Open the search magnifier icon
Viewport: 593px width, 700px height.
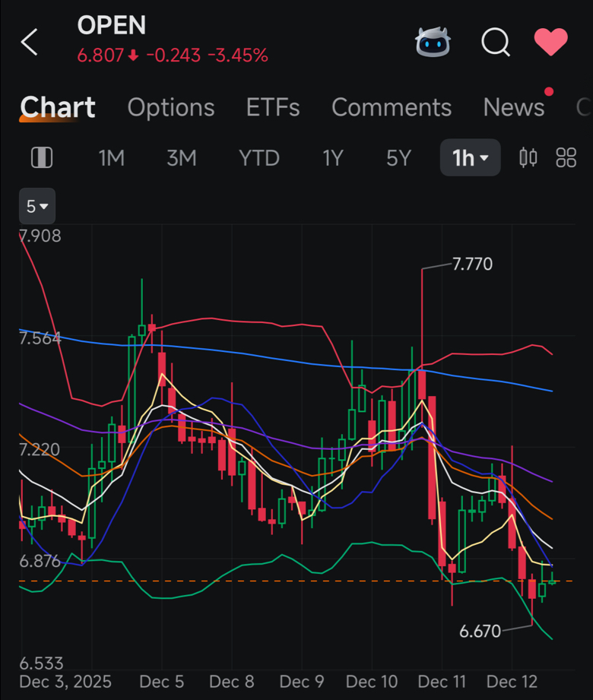point(496,43)
